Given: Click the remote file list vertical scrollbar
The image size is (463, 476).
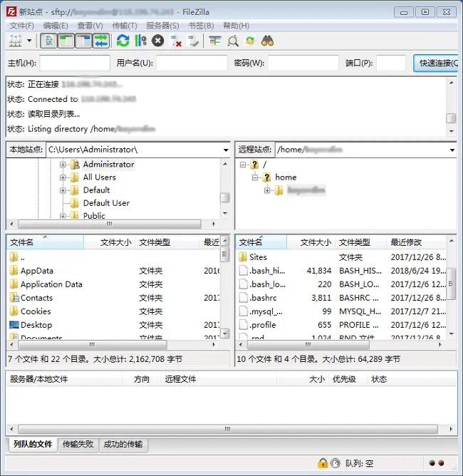Looking at the screenshot, I should pyautogui.click(x=451, y=284).
